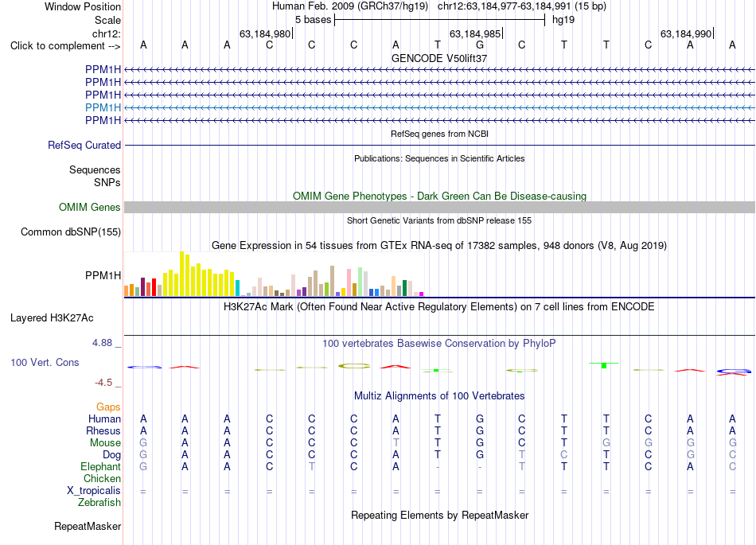Click the tallest yellow bar in GTEx chart
Viewport: 756px width, 545px height.
coord(181,274)
